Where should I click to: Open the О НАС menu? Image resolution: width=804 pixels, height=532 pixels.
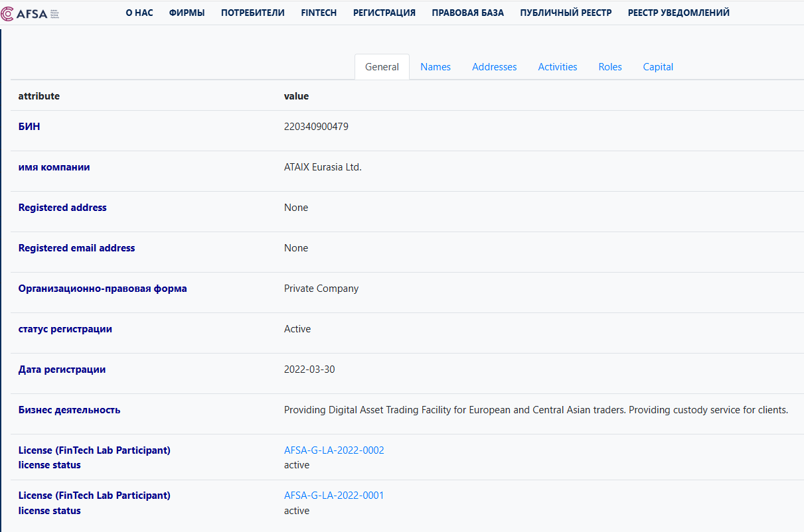[139, 13]
